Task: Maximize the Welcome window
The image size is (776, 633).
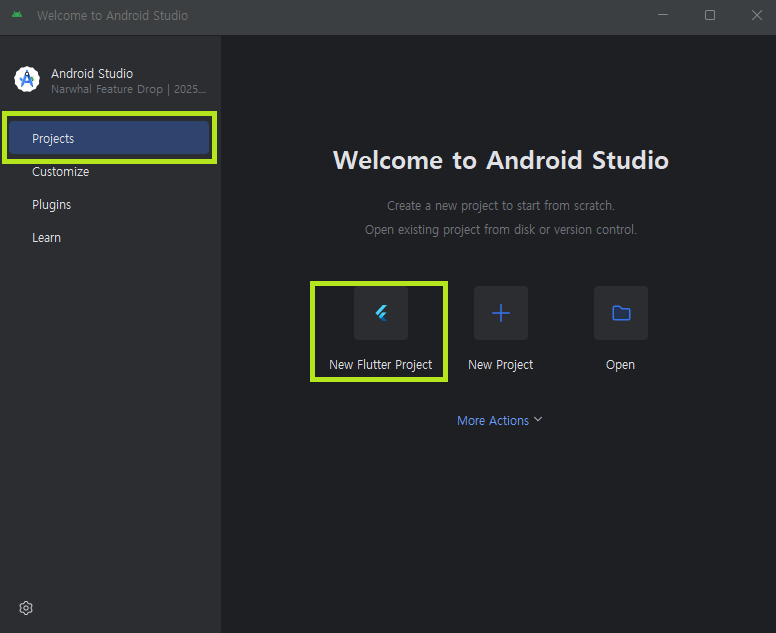Action: (710, 15)
